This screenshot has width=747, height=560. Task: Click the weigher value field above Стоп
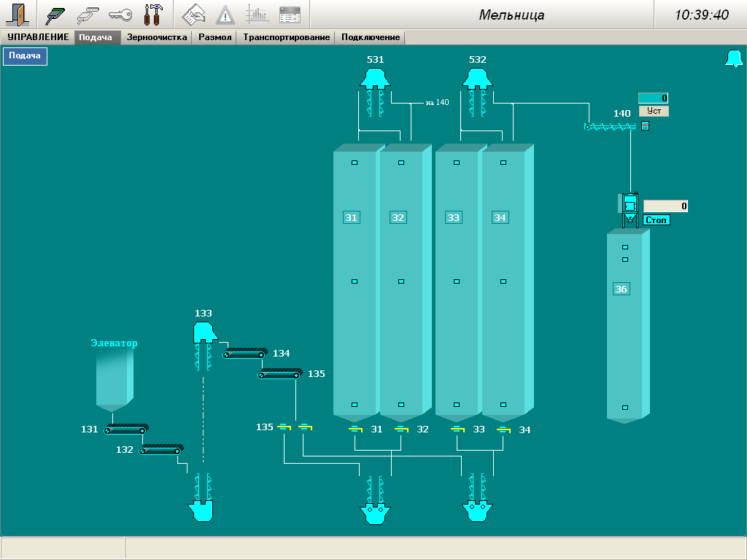coord(665,206)
